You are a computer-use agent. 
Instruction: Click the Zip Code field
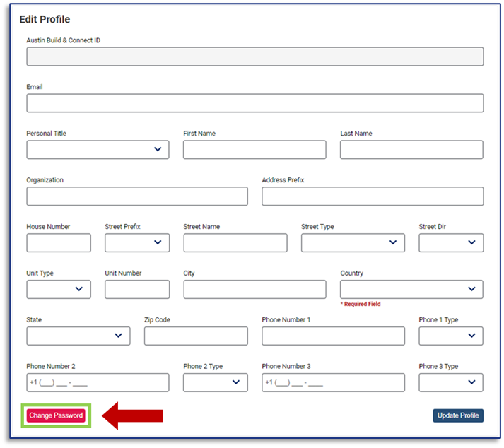[x=196, y=336]
